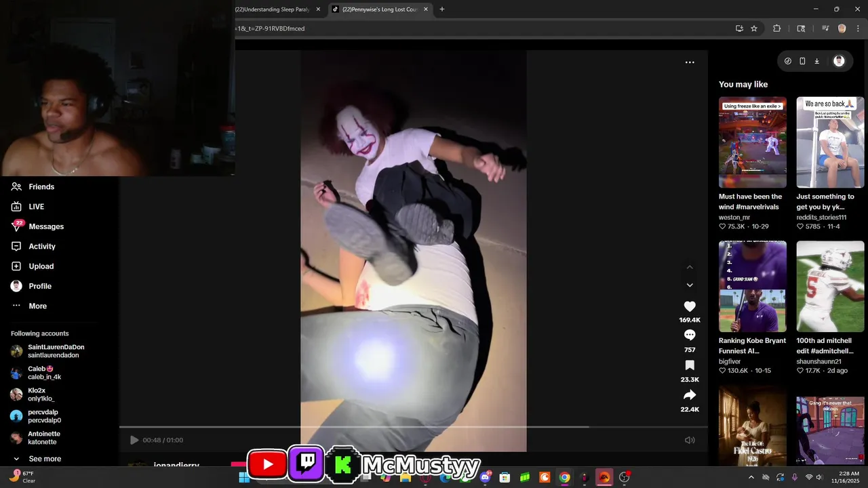
Task: Click the TikTok coins icon in top pill
Action: 788,61
